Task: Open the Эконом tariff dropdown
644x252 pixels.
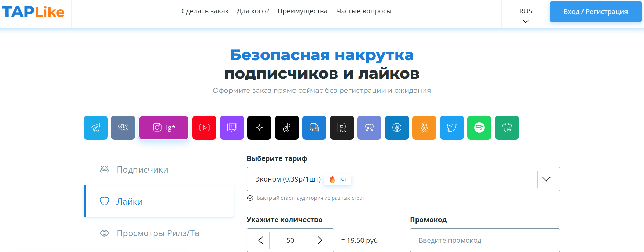Action: point(403,179)
